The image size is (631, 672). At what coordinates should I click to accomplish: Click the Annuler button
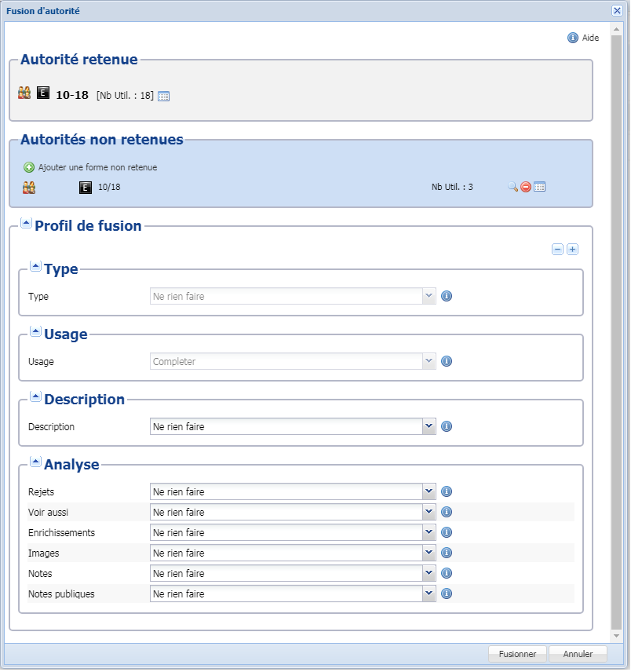point(578,654)
